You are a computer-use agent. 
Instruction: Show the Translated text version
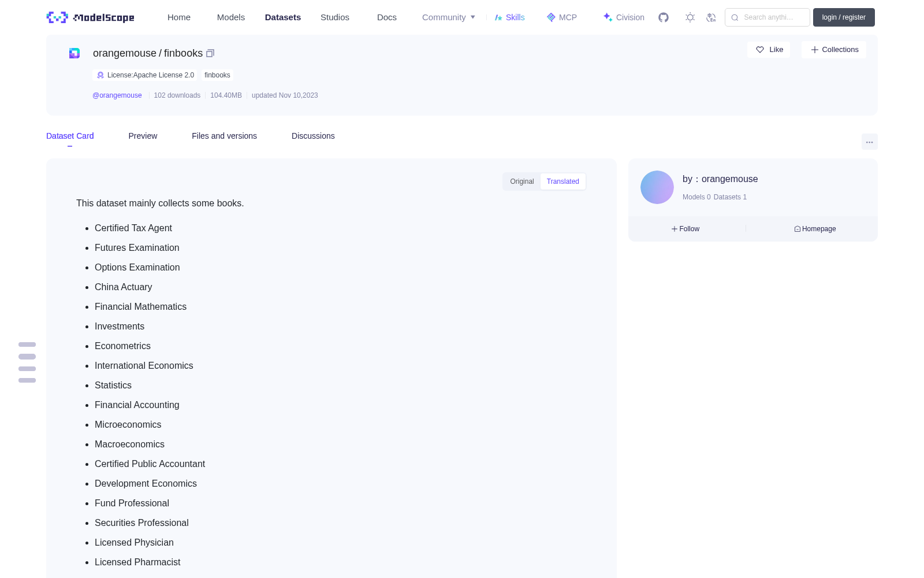click(x=563, y=181)
